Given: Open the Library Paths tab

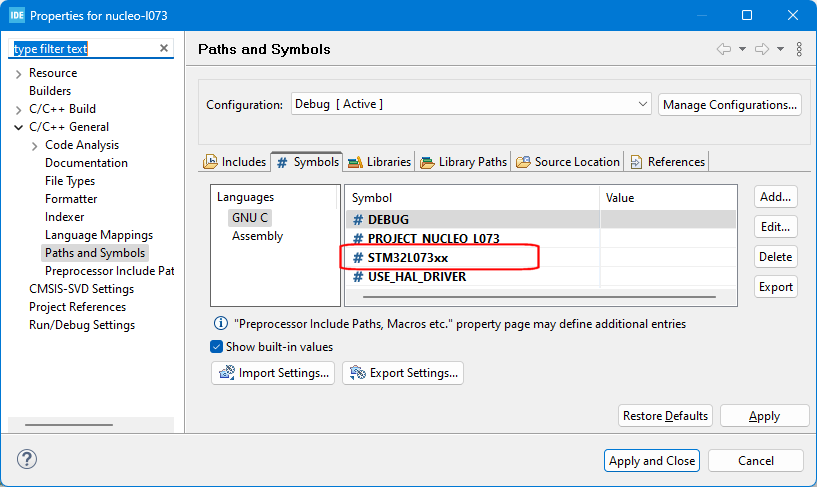Looking at the screenshot, I should pyautogui.click(x=464, y=162).
